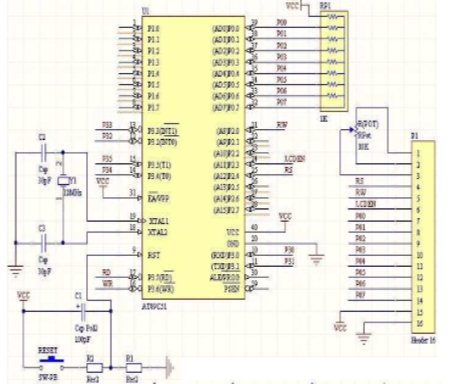
Task: Select resistor R2 symbol
Action: pyautogui.click(x=95, y=368)
